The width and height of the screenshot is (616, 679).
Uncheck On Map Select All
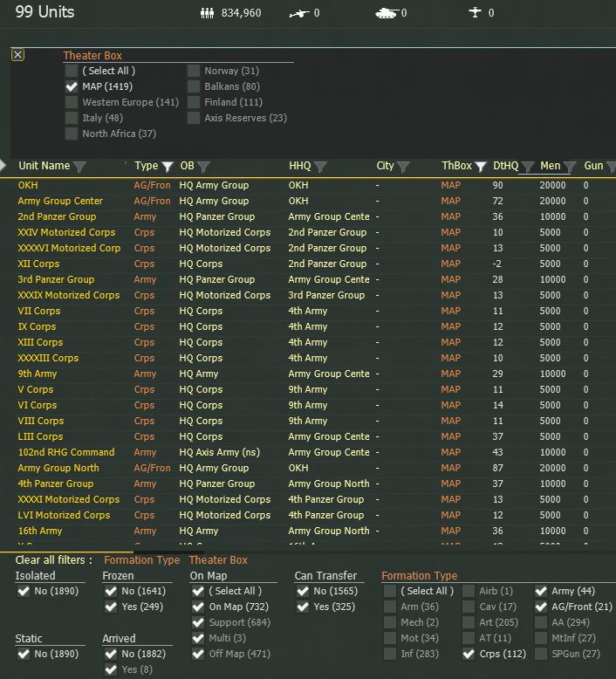tap(198, 591)
